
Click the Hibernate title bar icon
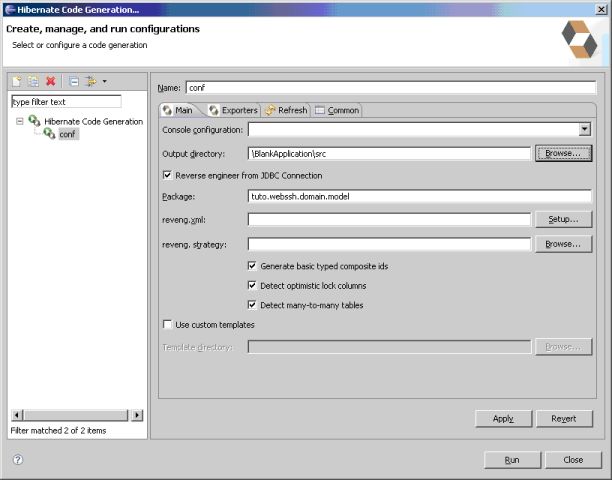(10, 9)
